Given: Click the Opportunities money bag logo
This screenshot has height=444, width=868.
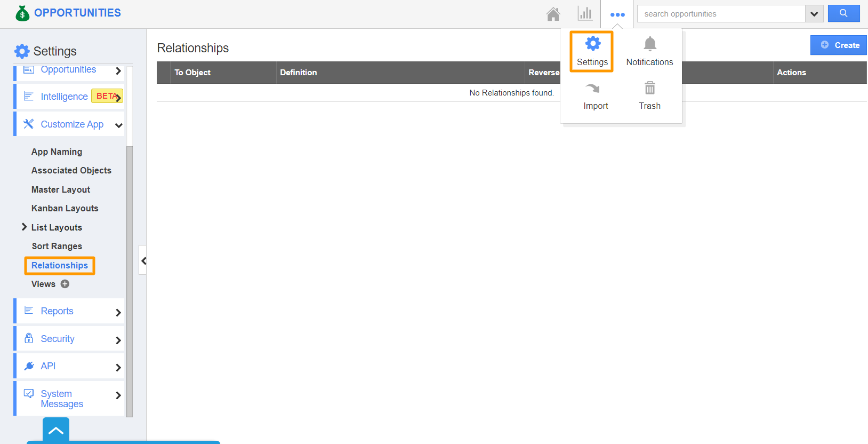Looking at the screenshot, I should pos(22,13).
